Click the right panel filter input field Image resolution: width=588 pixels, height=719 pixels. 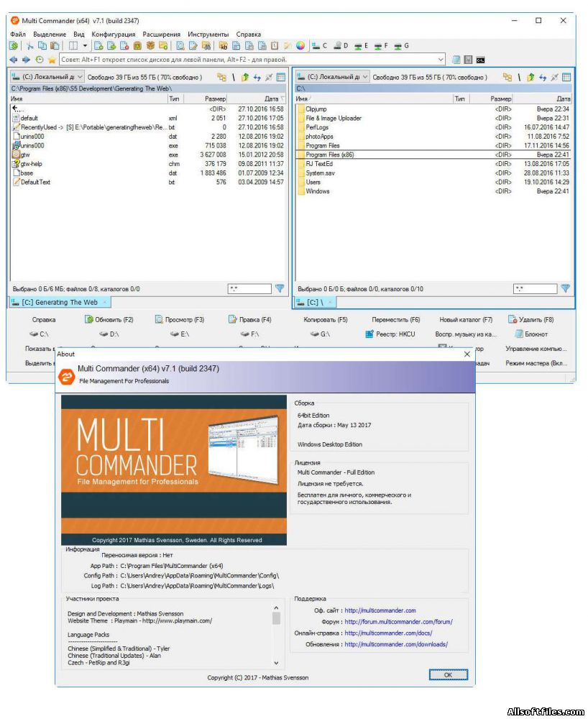click(535, 288)
